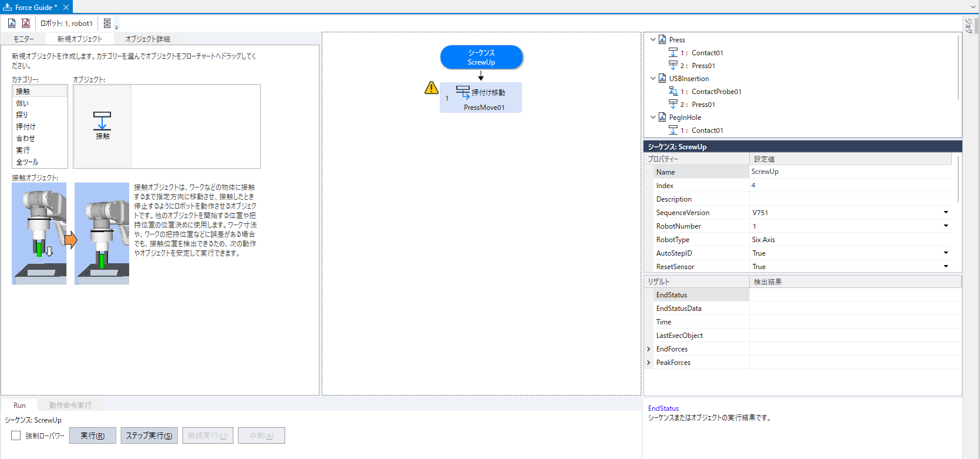The height and width of the screenshot is (459, 980).
Task: Click the yellow warning icon beside PressMove01
Action: (x=432, y=88)
